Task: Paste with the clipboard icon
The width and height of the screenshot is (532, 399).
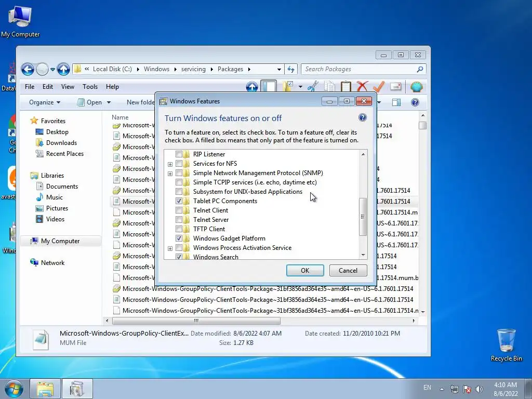Action: [345, 87]
